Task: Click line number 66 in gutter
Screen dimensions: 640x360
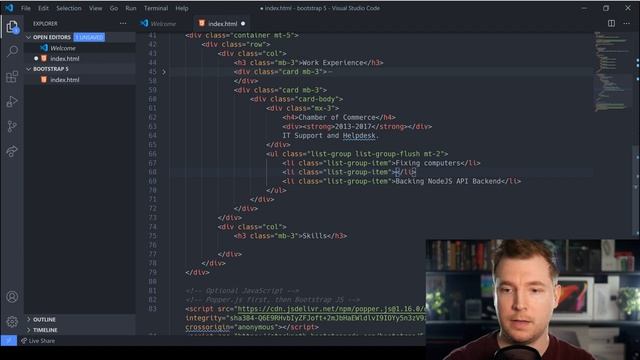Action: (x=152, y=154)
